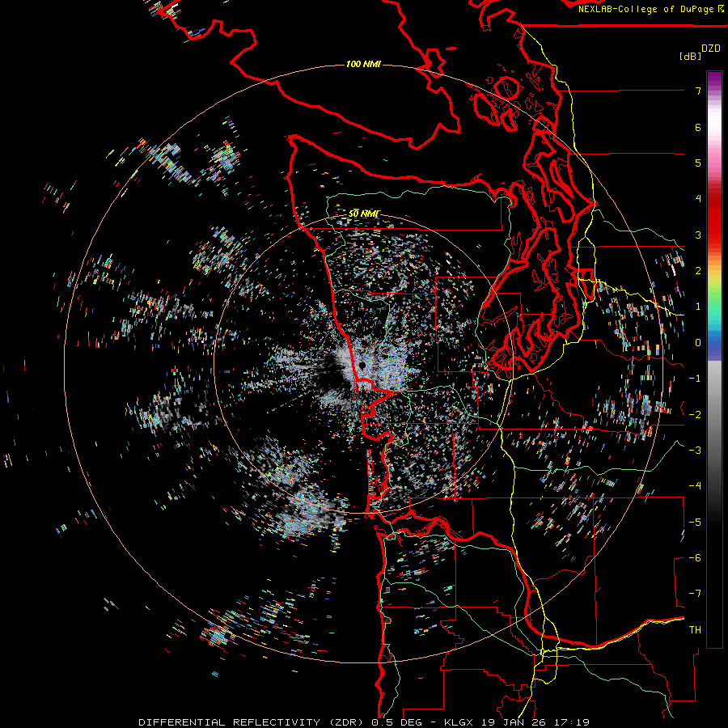728x728 pixels.
Task: Click the -1 value on the dB scale
Action: tap(695, 379)
